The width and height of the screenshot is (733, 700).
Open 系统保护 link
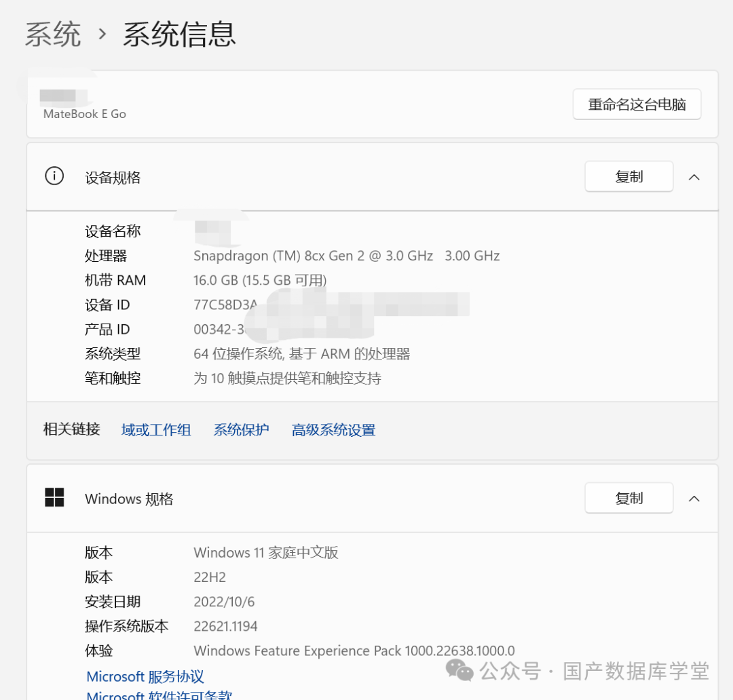pos(241,430)
